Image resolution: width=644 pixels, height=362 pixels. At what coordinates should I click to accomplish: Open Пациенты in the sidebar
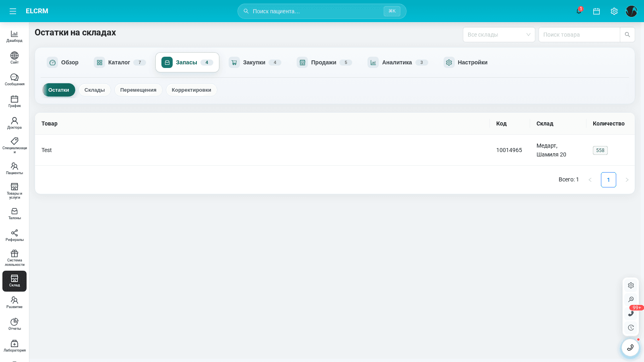tap(14, 169)
